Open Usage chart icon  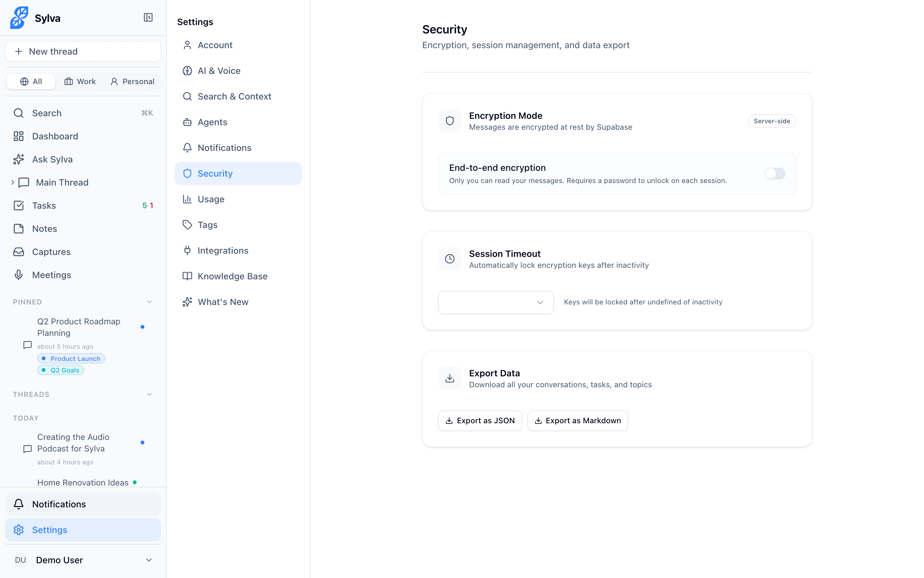[x=187, y=199]
